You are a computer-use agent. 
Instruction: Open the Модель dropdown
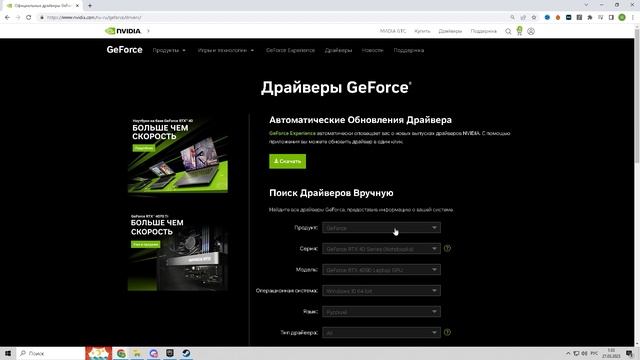click(381, 270)
